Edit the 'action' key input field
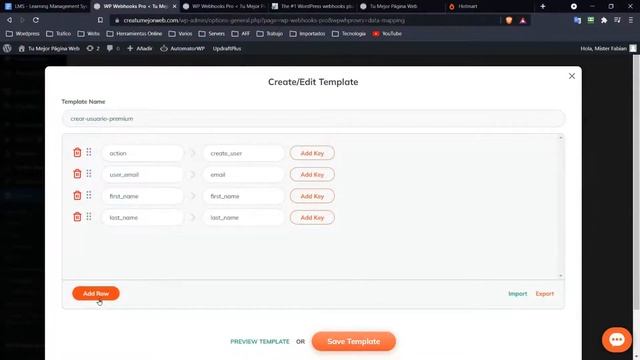Image resolution: width=640 pixels, height=360 pixels. [x=143, y=153]
